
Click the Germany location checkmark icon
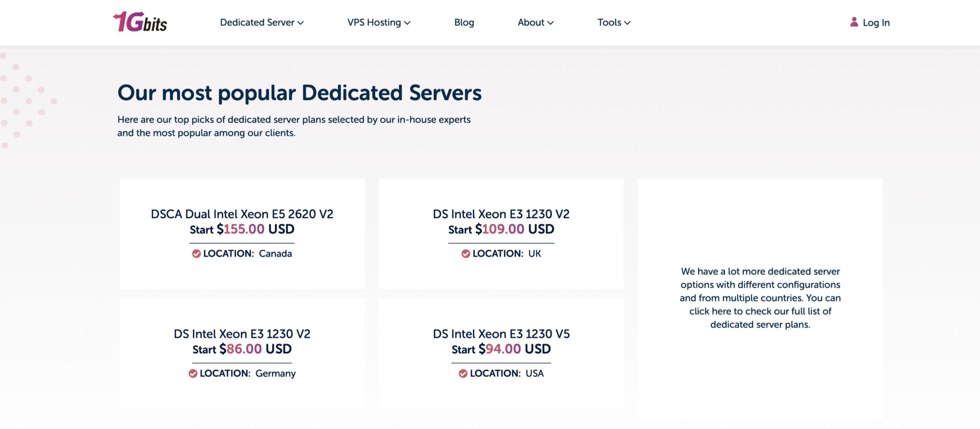[x=193, y=374]
